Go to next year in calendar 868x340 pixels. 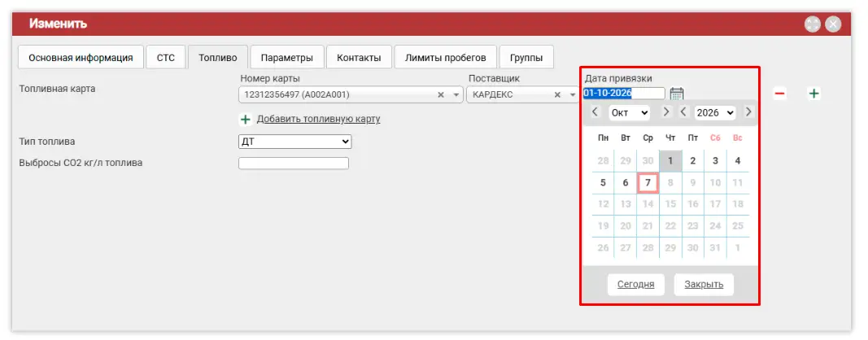(x=748, y=112)
